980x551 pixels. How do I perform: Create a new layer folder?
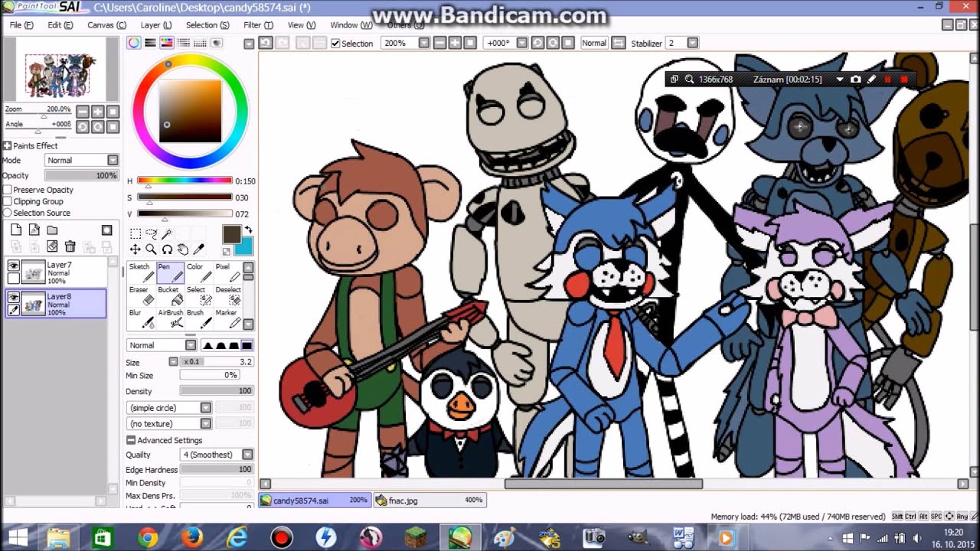click(x=52, y=230)
